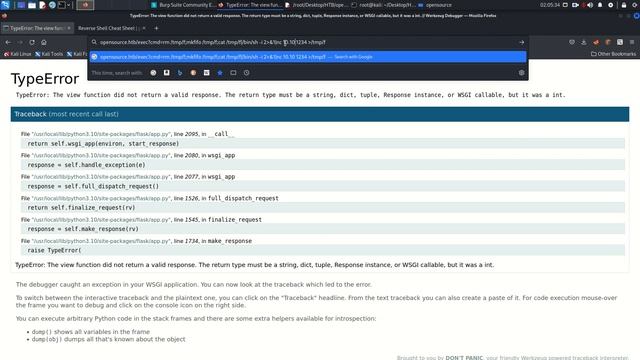Open the DON'T PANIC footer link
The image size is (640, 360).
click(464, 358)
